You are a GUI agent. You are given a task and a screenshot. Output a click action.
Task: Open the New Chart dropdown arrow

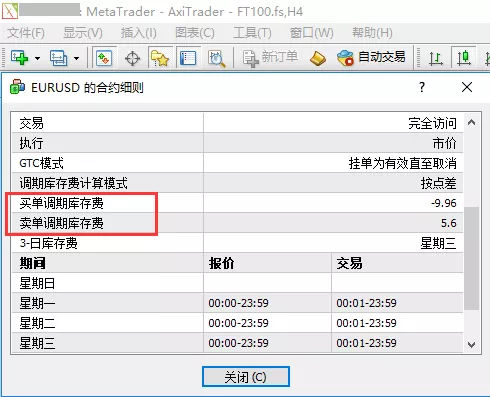tap(37, 59)
